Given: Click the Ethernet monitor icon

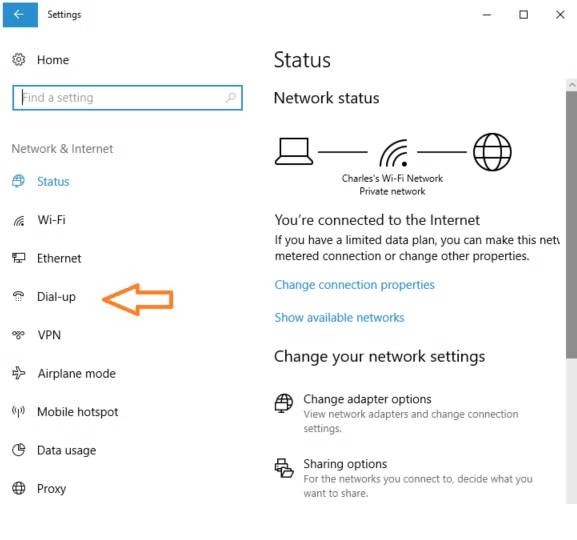Looking at the screenshot, I should [18, 258].
